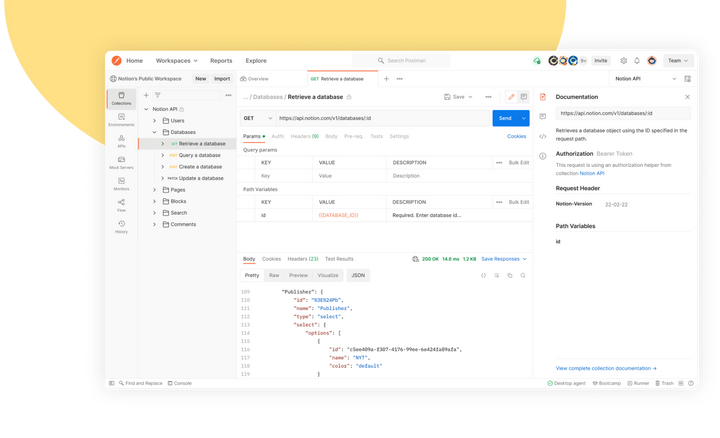Open the Cookies link
This screenshot has width=720, height=438.
pos(517,136)
